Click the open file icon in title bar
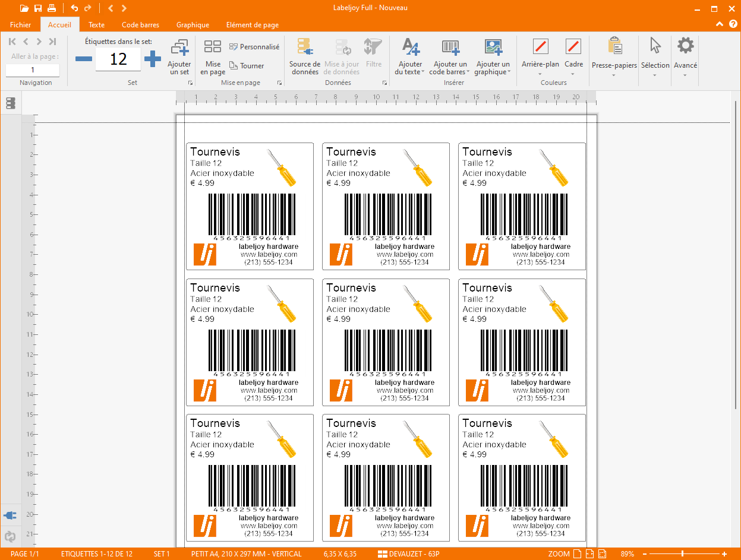 point(24,8)
